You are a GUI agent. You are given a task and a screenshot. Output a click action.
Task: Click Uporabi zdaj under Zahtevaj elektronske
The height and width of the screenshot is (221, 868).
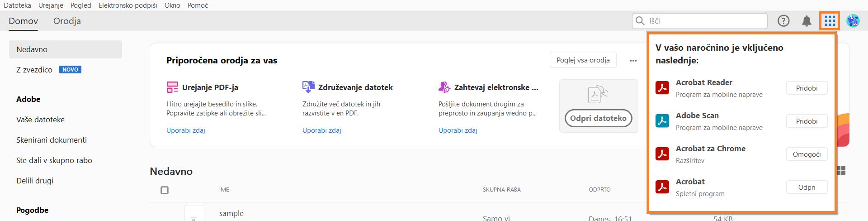pyautogui.click(x=458, y=130)
